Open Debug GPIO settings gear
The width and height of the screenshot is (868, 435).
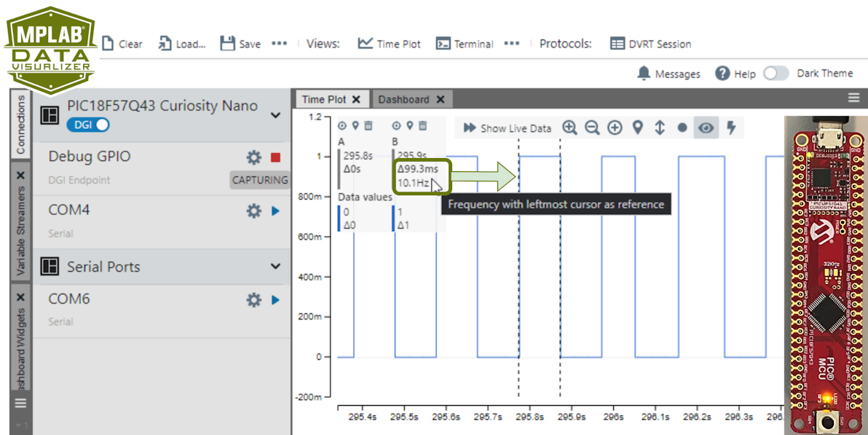tap(253, 157)
